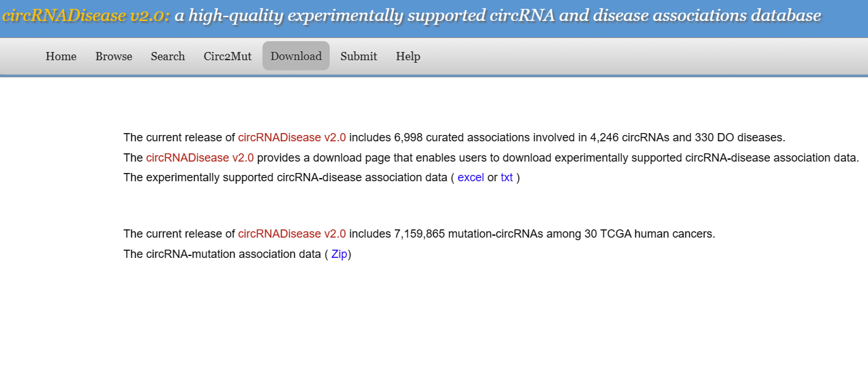Viewport: 868px width, 384px height.
Task: Click red circRNADisease v2.0 beside 7,159,865 mutation-circRNAs
Action: point(292,234)
